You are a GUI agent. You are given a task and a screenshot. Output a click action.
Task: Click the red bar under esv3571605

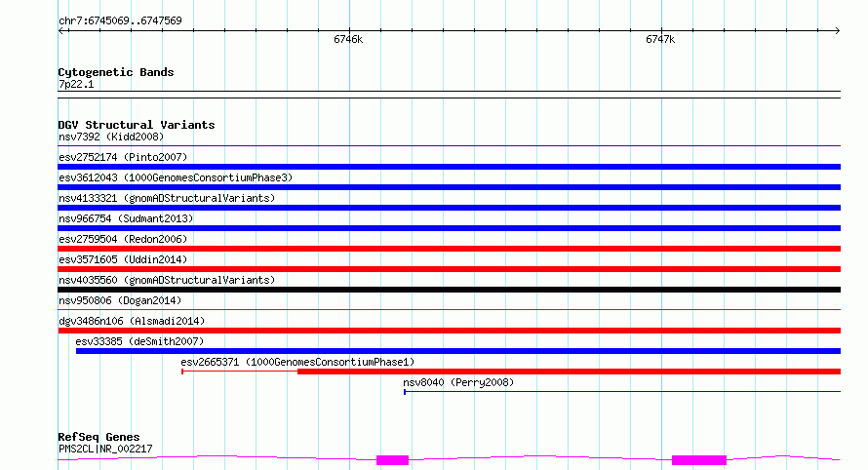[449, 269]
